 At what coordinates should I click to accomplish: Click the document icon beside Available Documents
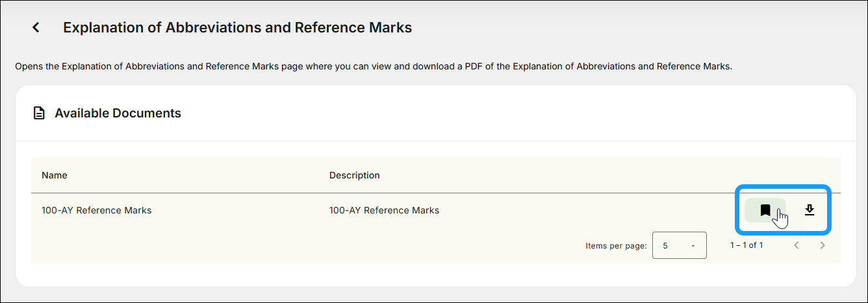40,114
